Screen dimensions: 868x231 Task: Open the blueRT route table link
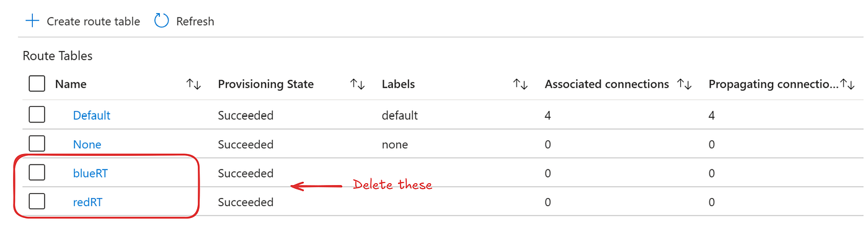(x=91, y=173)
